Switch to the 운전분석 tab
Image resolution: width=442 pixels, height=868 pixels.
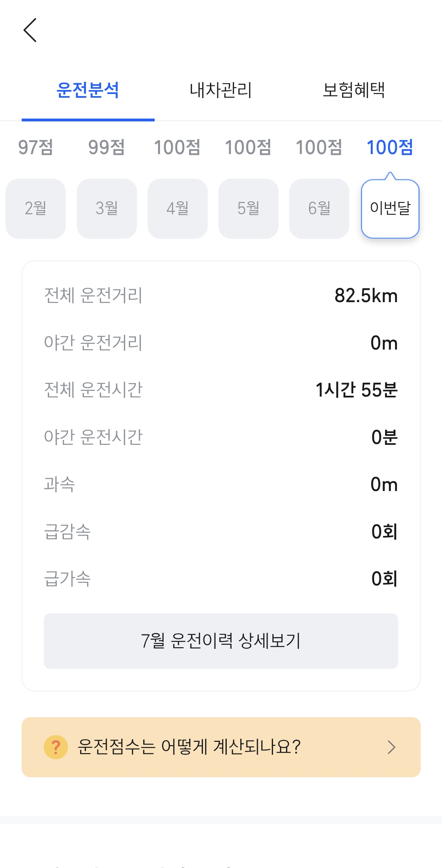[88, 90]
